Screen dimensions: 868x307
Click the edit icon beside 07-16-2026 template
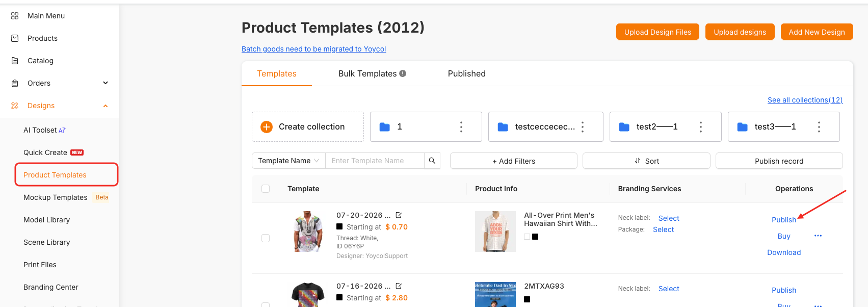[x=399, y=286]
